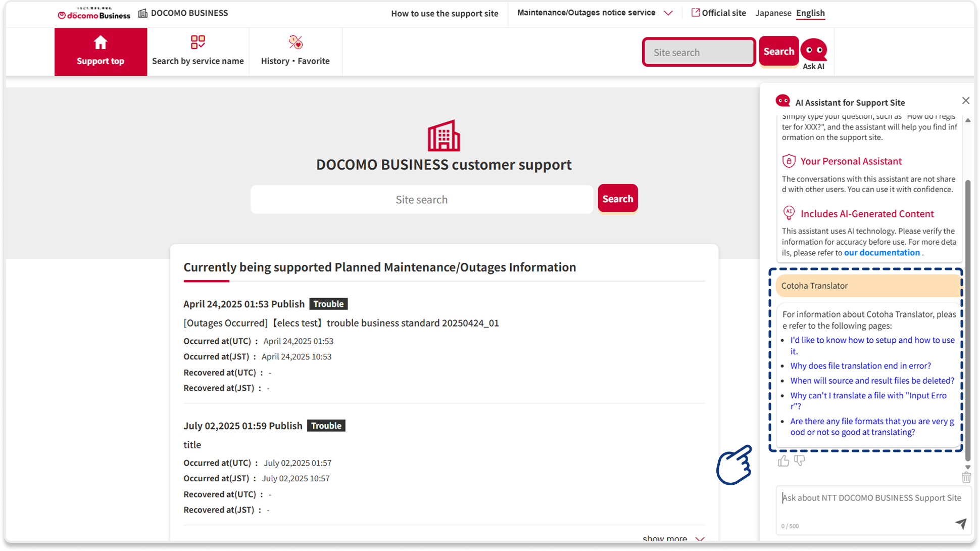Click the thumbs down feedback icon
The width and height of the screenshot is (980, 551).
799,461
